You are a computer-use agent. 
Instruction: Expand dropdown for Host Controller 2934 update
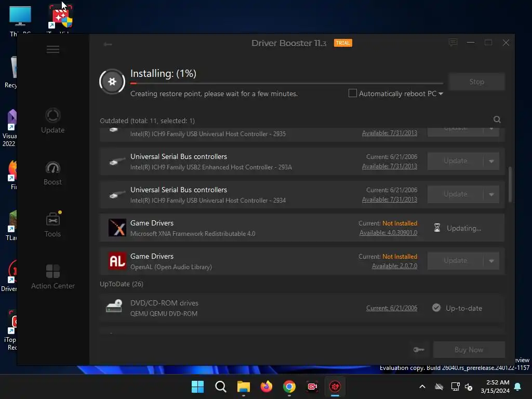pos(491,194)
